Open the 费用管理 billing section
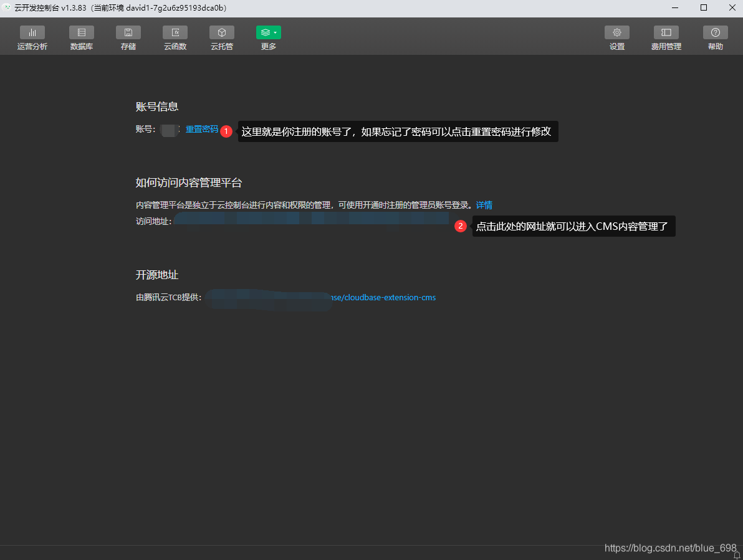 (666, 38)
